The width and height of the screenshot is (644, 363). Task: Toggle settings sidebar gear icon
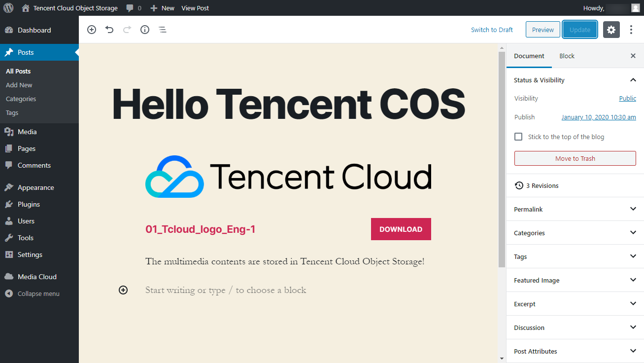pyautogui.click(x=611, y=30)
